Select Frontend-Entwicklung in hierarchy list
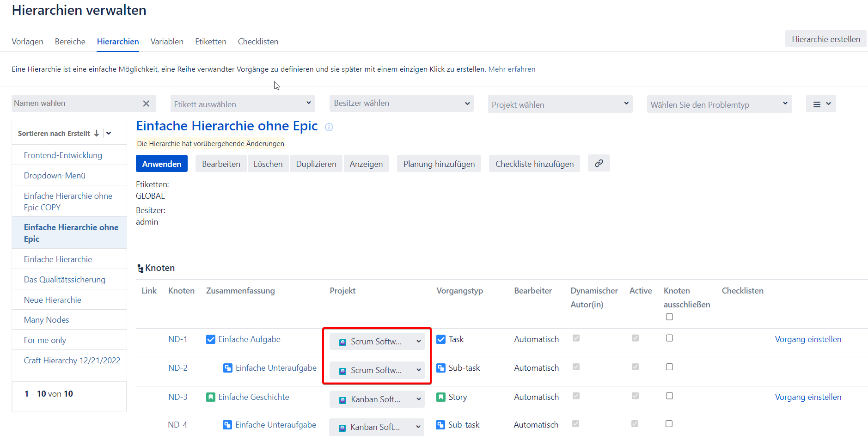This screenshot has width=868, height=447. 63,155
